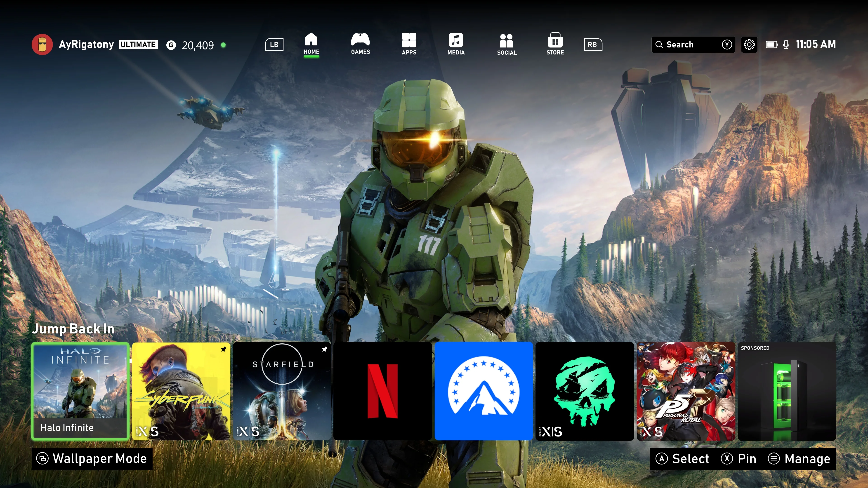Click the 20,409 Gamerscore value

[198, 45]
